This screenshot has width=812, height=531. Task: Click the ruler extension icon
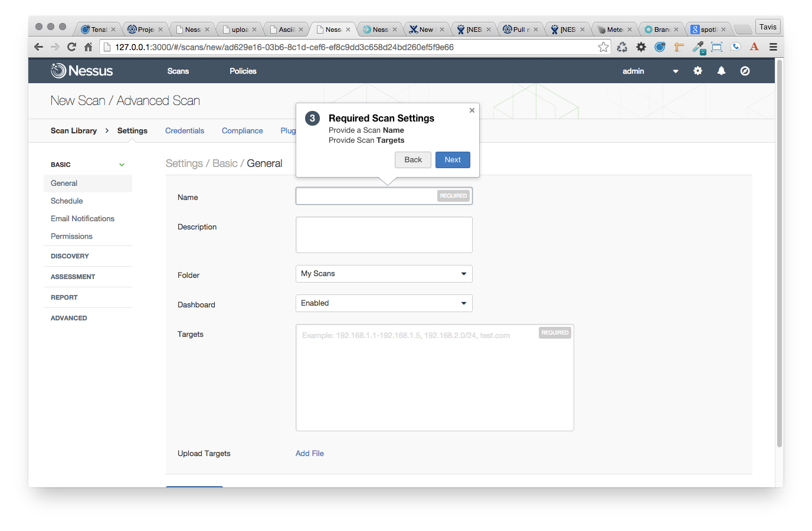pyautogui.click(x=679, y=47)
